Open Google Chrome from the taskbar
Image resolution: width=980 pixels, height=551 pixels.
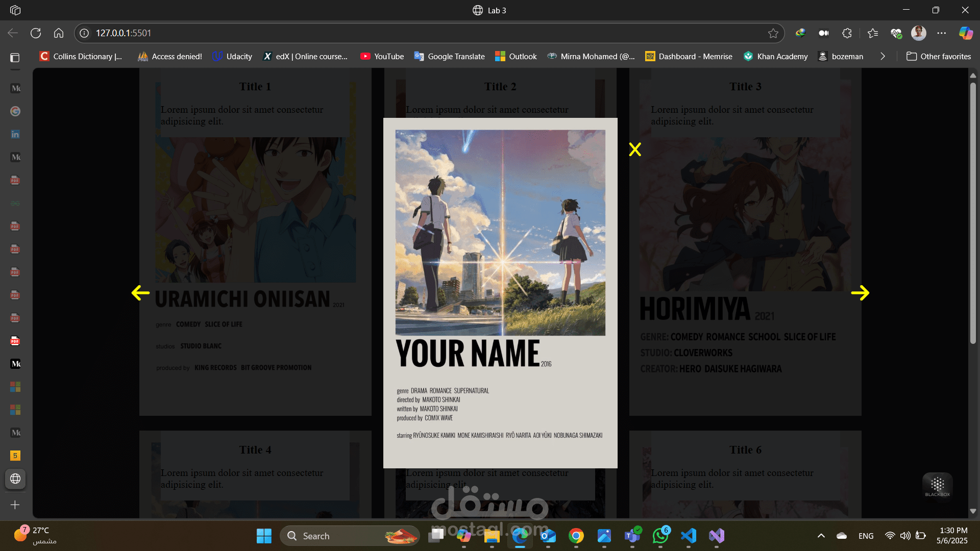pyautogui.click(x=576, y=536)
